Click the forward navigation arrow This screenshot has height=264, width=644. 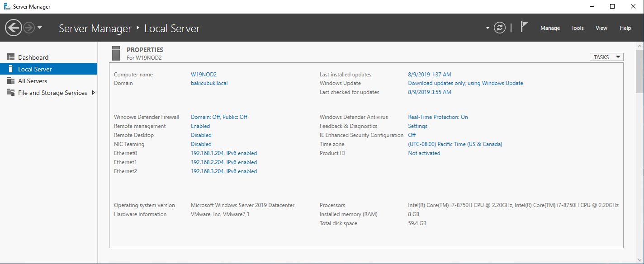click(29, 28)
